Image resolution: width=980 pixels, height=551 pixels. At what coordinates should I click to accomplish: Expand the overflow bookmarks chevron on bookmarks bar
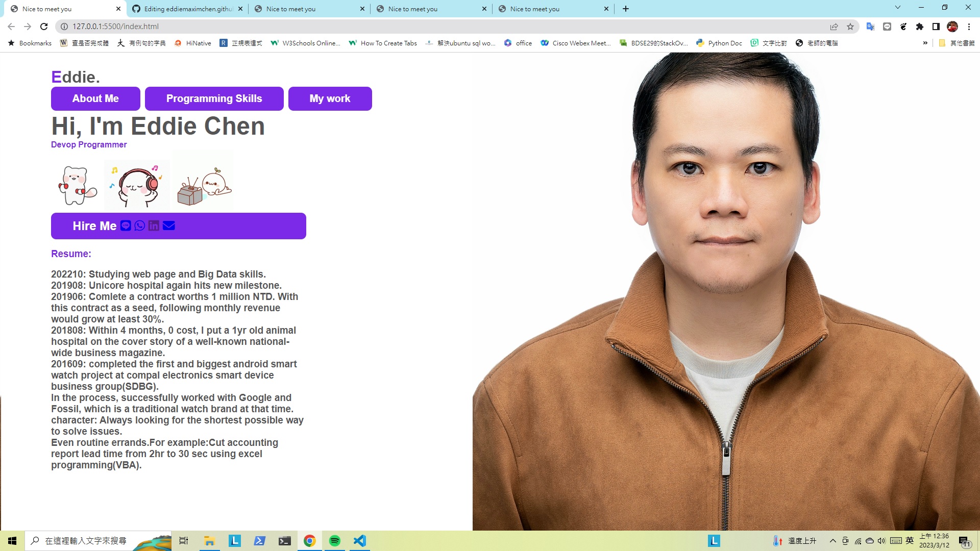point(925,43)
